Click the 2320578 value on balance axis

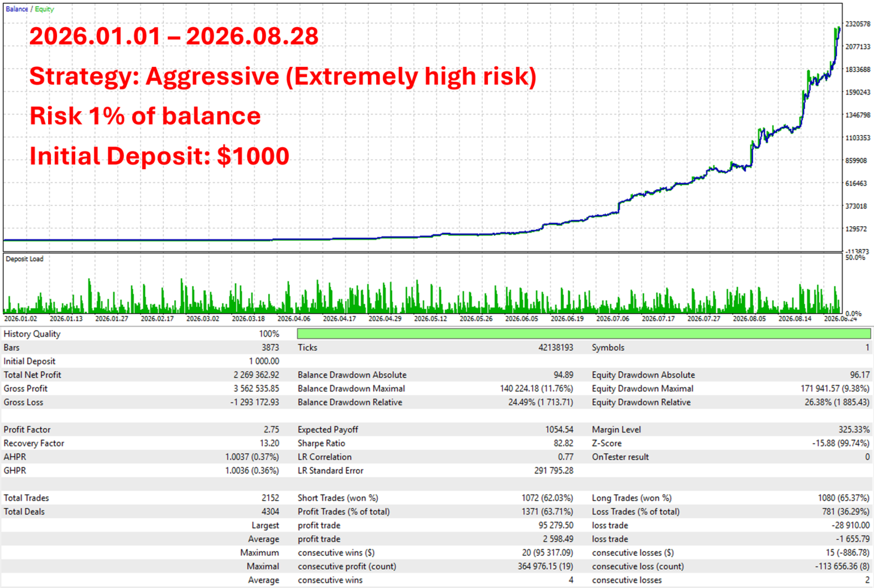coord(858,24)
